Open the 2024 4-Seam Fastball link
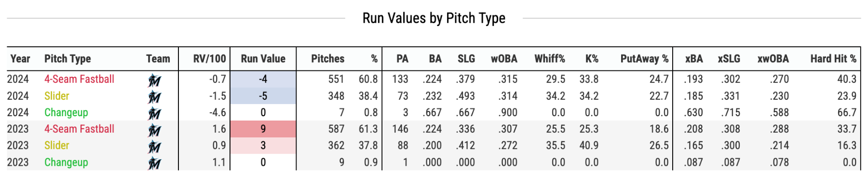 coord(79,79)
